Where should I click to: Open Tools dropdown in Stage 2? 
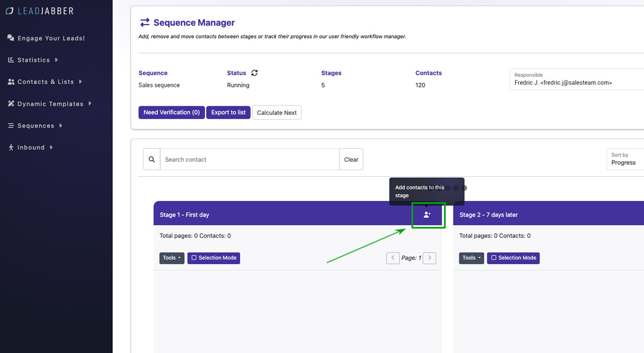(472, 258)
